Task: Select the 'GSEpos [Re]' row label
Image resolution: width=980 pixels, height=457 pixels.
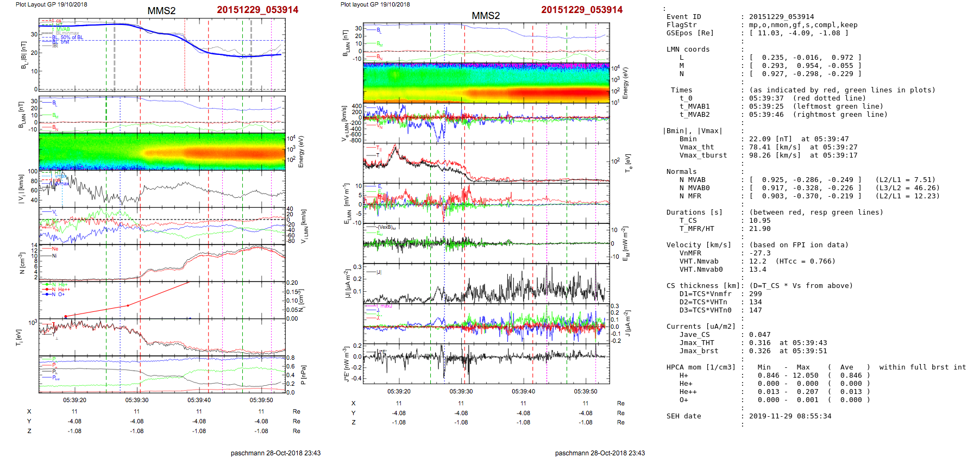Action: tap(690, 33)
